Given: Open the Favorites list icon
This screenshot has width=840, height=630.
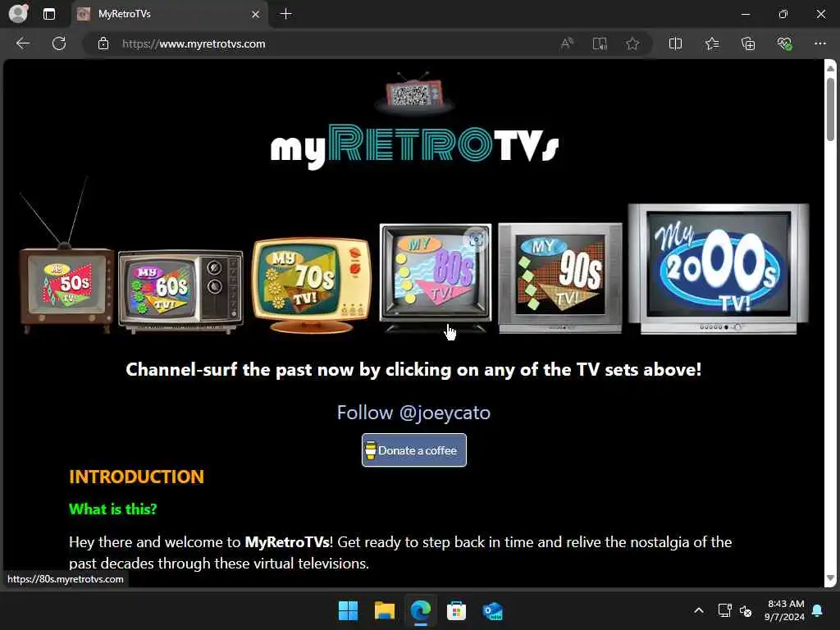Looking at the screenshot, I should coord(712,43).
